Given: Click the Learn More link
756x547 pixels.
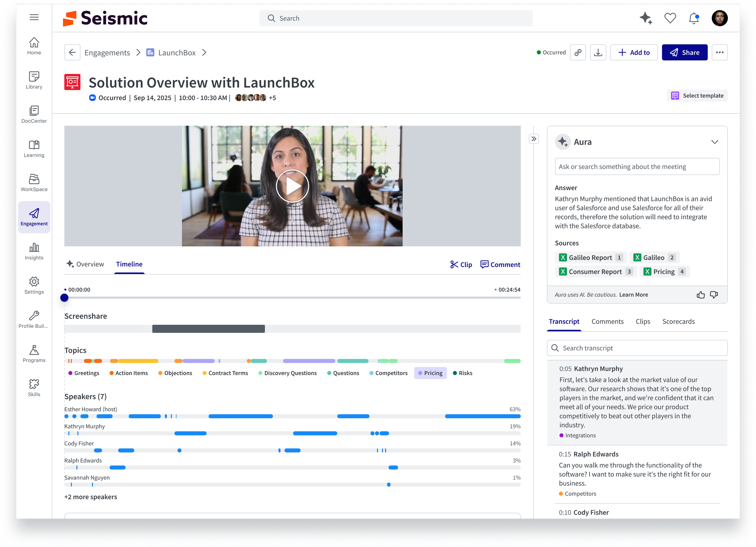Looking at the screenshot, I should pyautogui.click(x=633, y=295).
